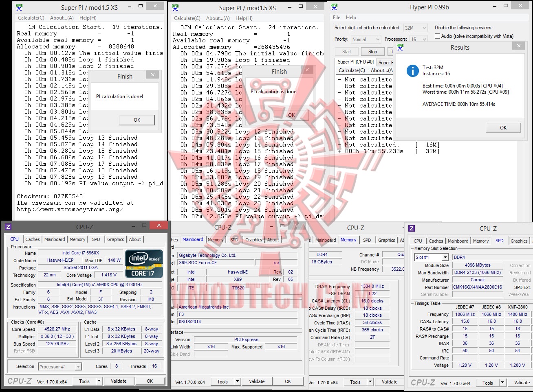Viewport: 533px width, 392px height.
Task: Click the Hyper PI 0.99b title bar icon
Action: [x=334, y=7]
